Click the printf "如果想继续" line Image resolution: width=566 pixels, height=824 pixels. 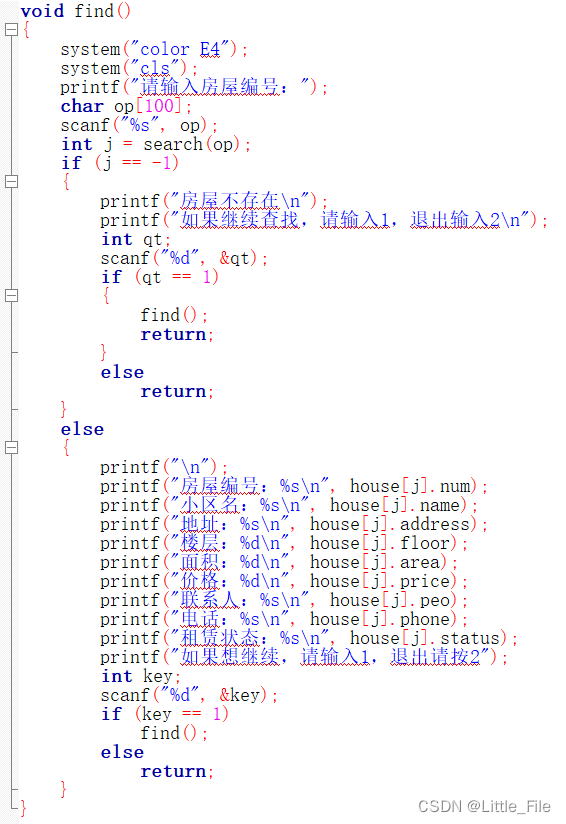coord(304,657)
